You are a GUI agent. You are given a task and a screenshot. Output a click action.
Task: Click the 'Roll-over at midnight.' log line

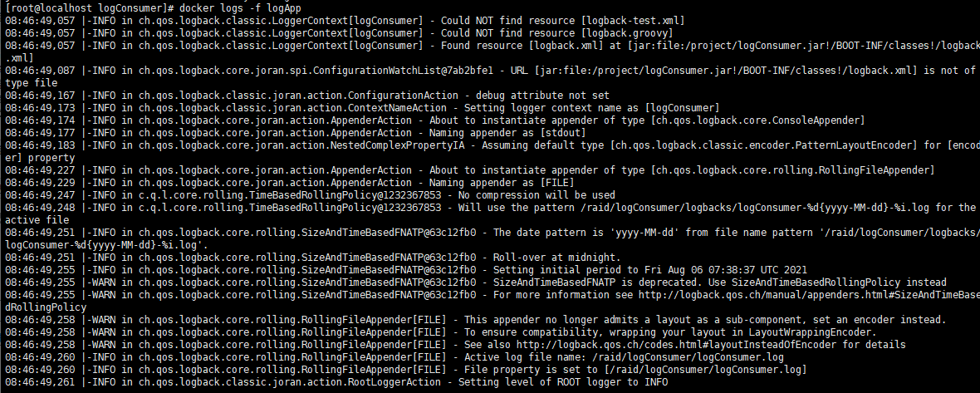[313, 258]
